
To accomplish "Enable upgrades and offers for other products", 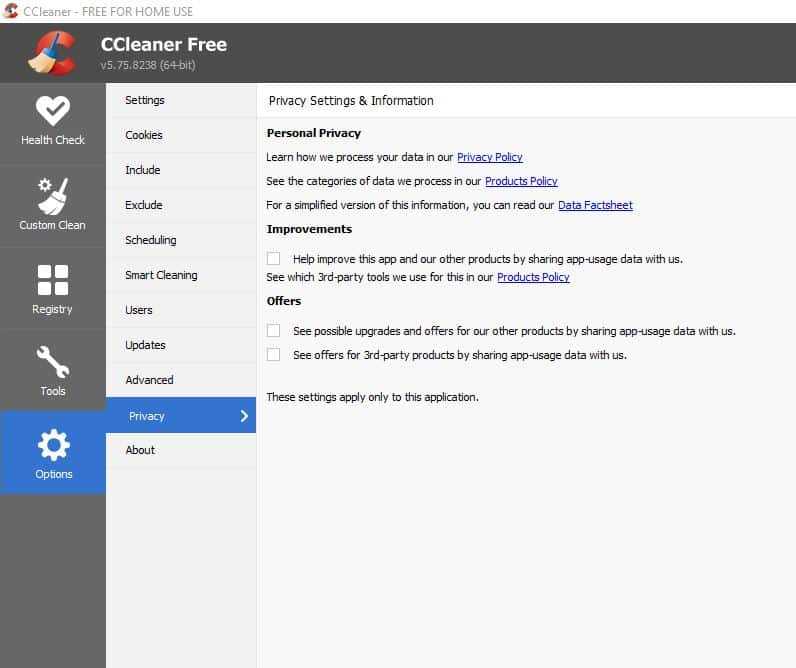I will pyautogui.click(x=273, y=330).
